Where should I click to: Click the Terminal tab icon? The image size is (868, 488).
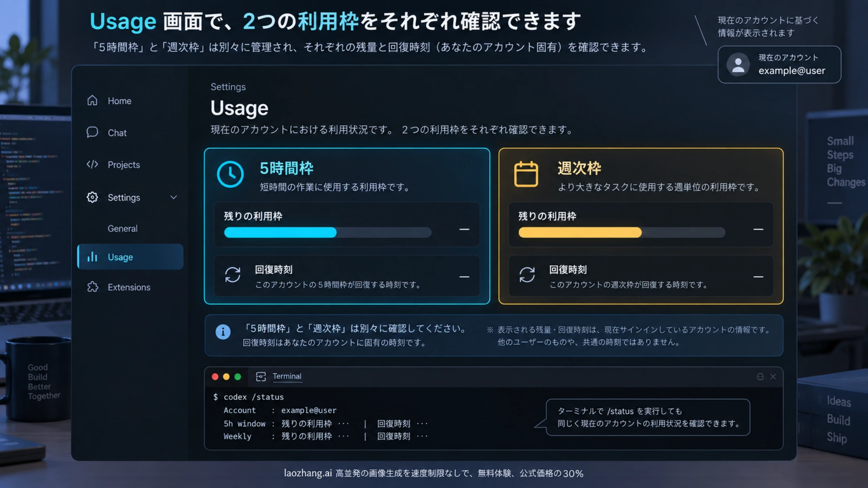pos(261,377)
